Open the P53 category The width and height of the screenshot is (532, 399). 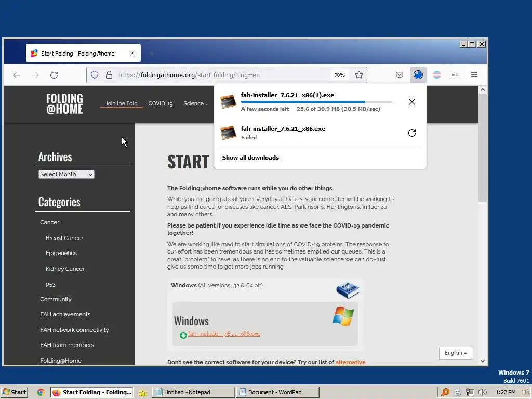click(x=50, y=284)
